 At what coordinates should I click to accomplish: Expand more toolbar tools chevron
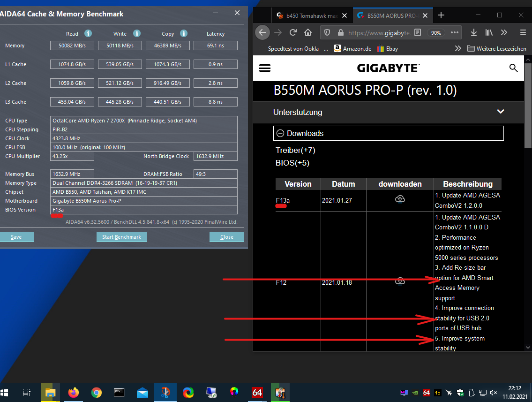504,32
